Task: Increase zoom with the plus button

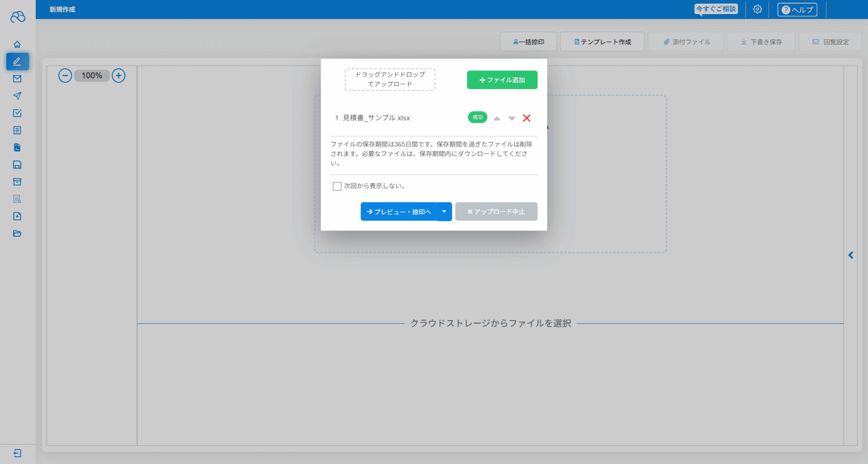Action: (118, 75)
